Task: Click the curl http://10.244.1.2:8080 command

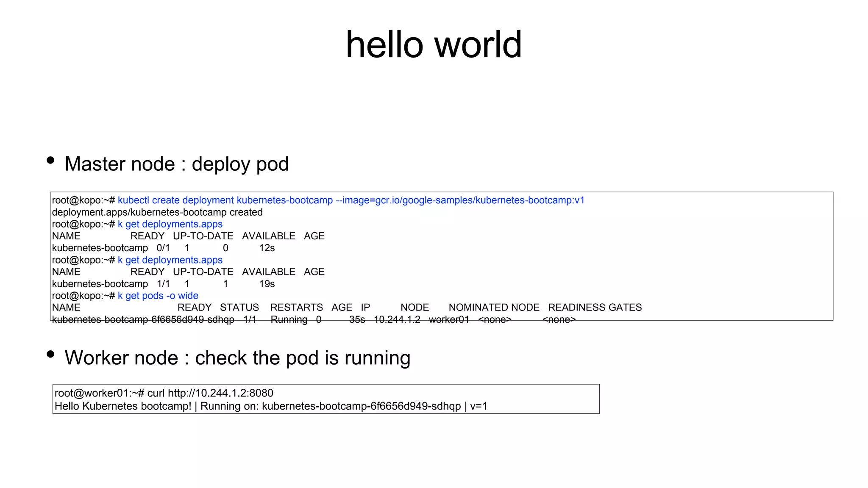Action: tap(210, 393)
